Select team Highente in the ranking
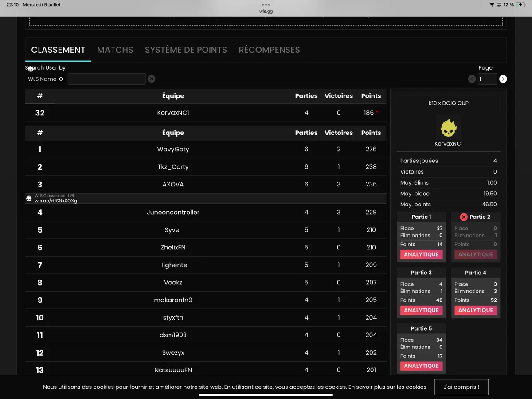Screen dimensions: 532x399 tap(173, 265)
